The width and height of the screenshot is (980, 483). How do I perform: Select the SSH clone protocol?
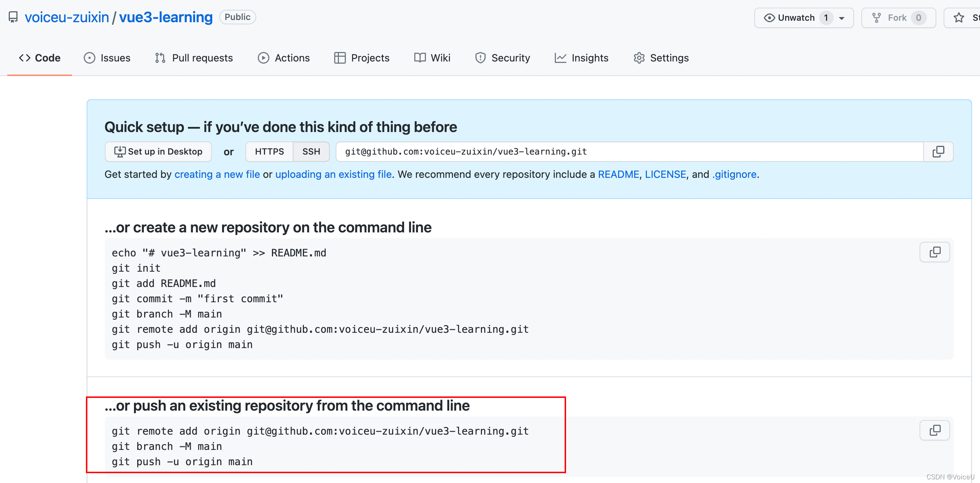tap(311, 152)
